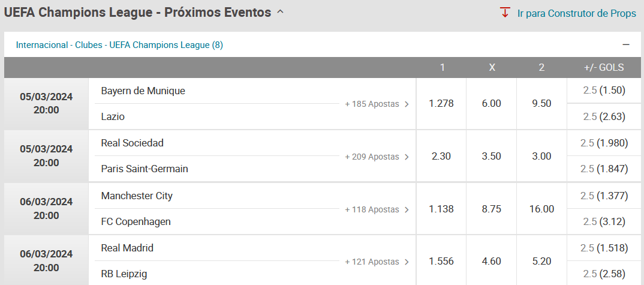This screenshot has height=285, width=644.
Task: Select Bayern de Munique win odds 1.278
Action: [441, 104]
